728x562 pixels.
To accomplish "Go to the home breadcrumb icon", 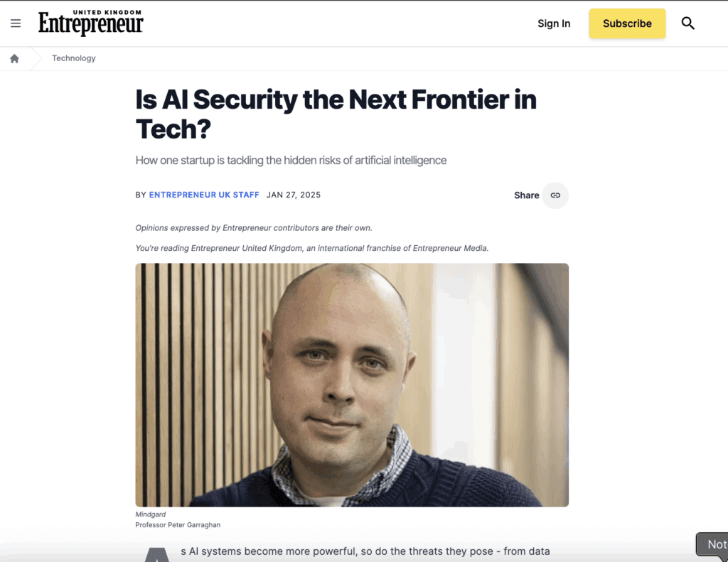I will click(14, 58).
